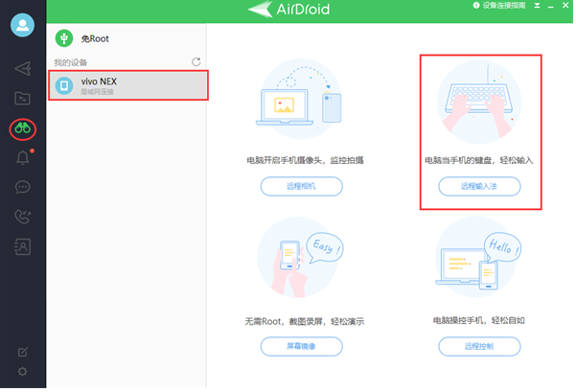The image size is (576, 392).
Task: Minimize the AirDroid window
Action: tap(551, 7)
